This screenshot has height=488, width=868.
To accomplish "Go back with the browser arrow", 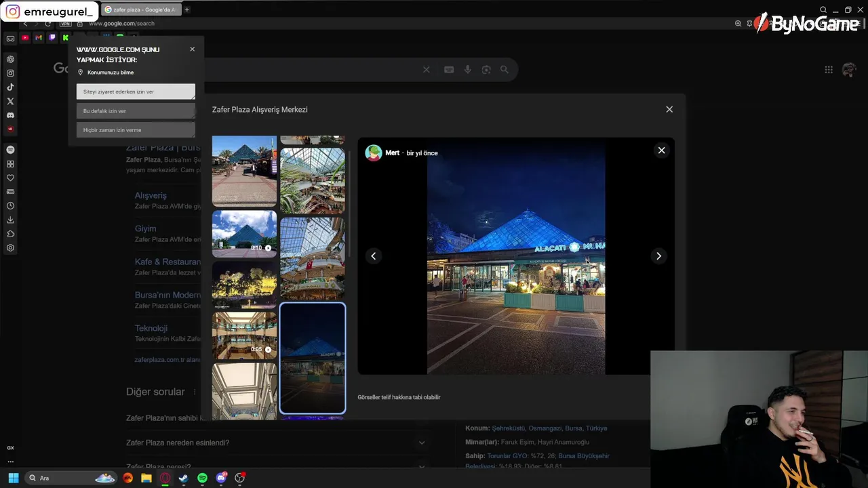I will pos(25,24).
